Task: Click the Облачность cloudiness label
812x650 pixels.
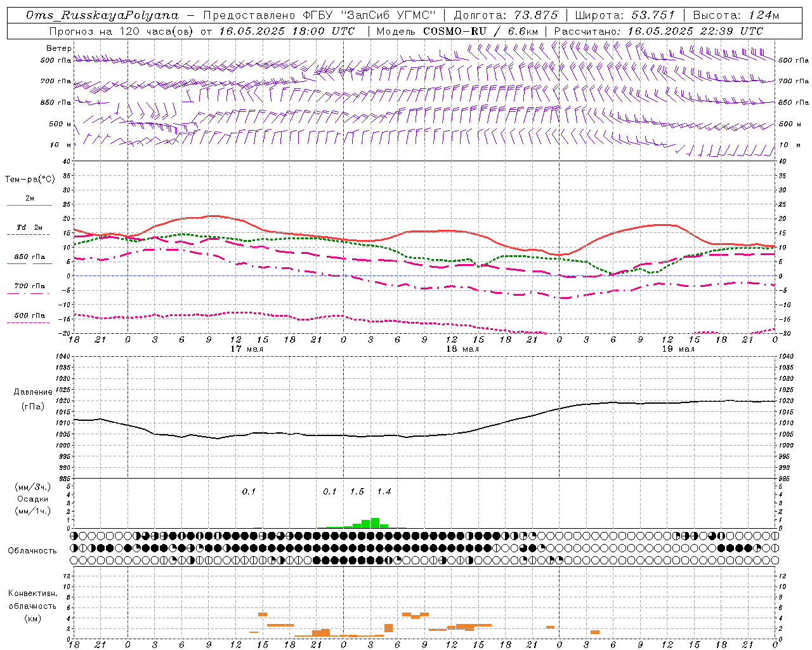Action: point(32,550)
